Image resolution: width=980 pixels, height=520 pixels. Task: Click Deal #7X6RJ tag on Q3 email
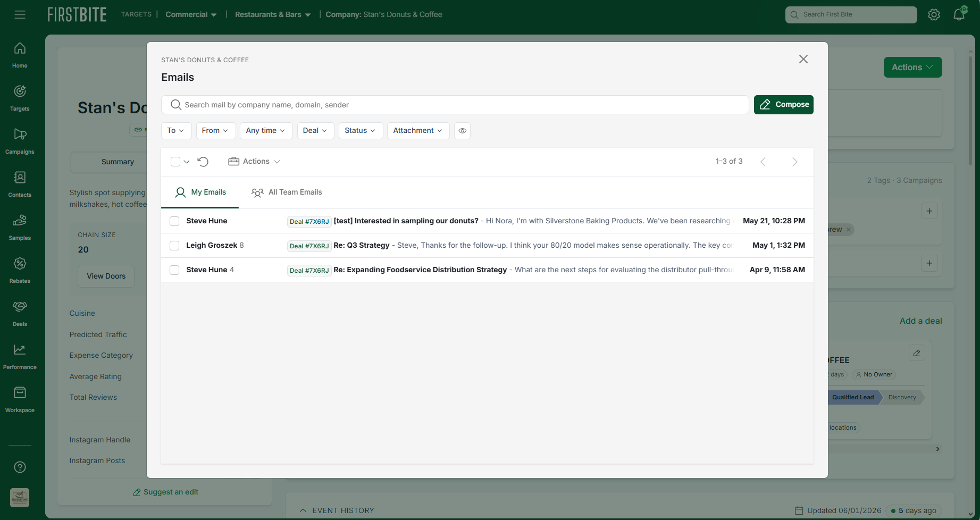309,246
